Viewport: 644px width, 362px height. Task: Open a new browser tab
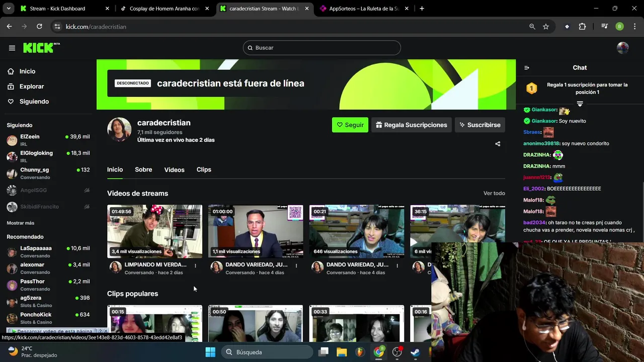click(x=422, y=9)
